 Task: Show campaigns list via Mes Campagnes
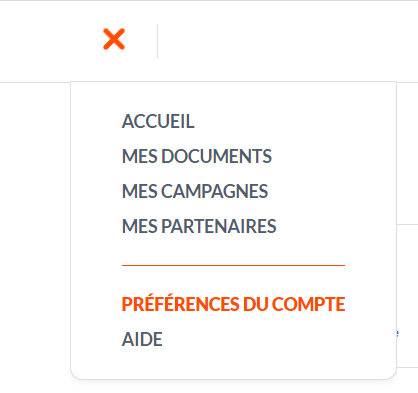(195, 191)
